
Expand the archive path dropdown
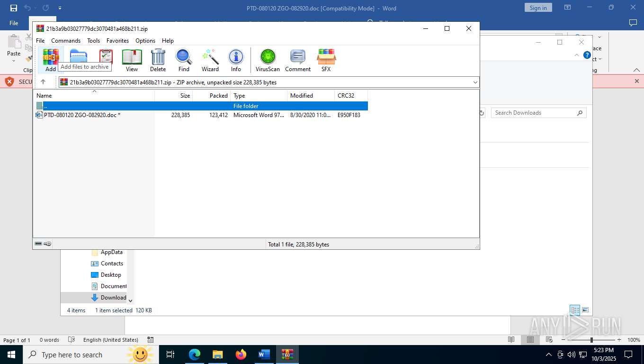coord(475,82)
